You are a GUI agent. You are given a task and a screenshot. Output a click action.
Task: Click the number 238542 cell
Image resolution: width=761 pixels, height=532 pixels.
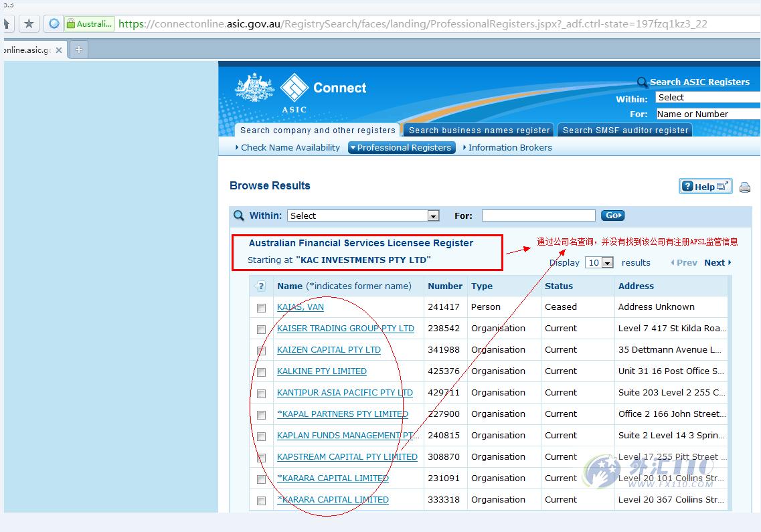coord(444,328)
